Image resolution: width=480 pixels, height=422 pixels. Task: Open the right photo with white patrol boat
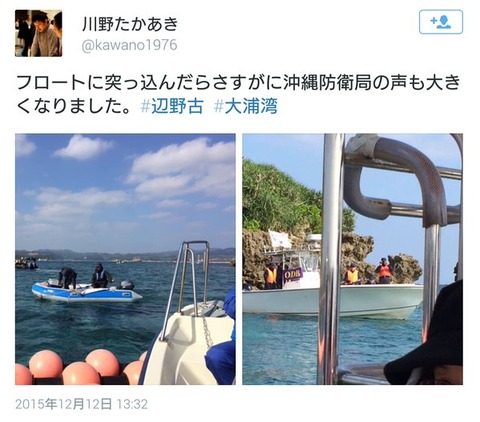(352, 259)
